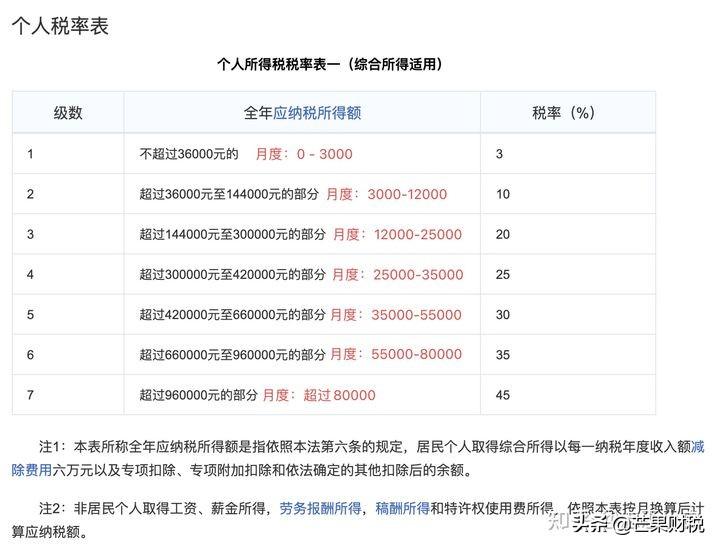This screenshot has width=720, height=549.
Task: Click the red 月度：25000-35000 annotation
Action: click(x=398, y=274)
